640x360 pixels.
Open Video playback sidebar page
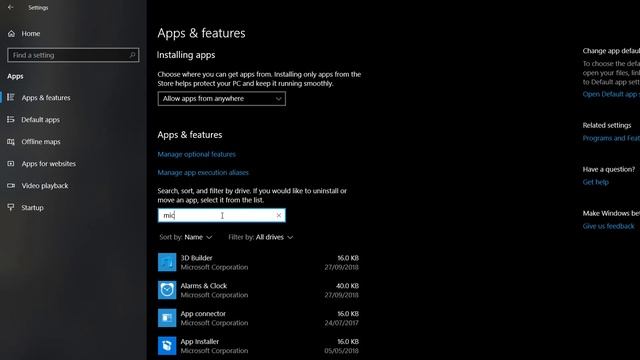pyautogui.click(x=45, y=186)
